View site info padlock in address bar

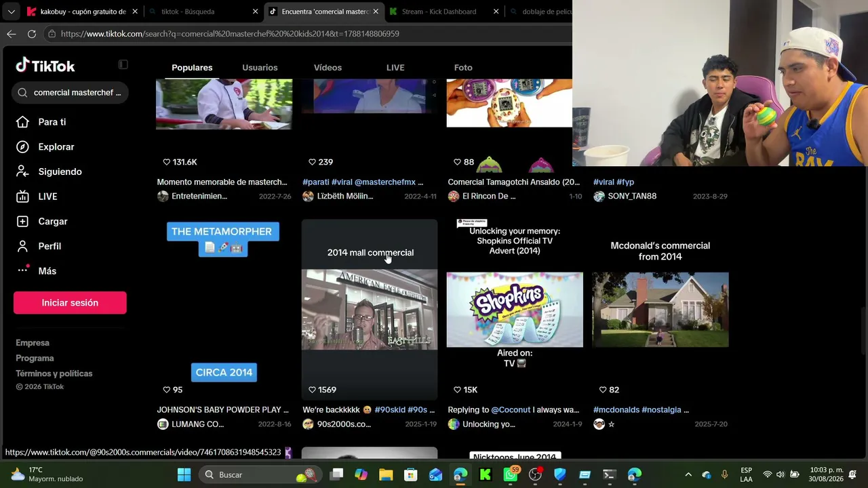click(52, 34)
